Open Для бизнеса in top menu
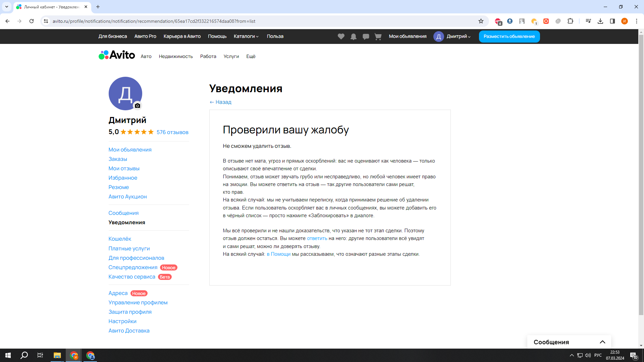Viewport: 644px width, 362px height. [x=113, y=37]
